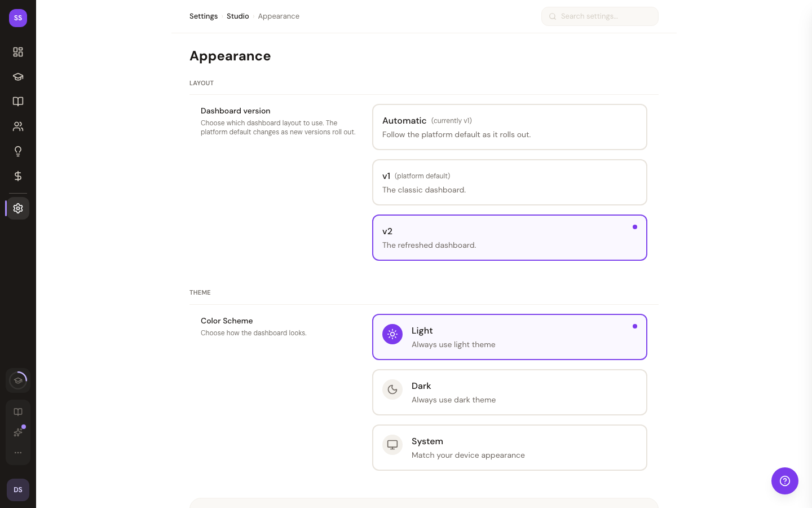Click the sparkle icon with notification dot
The image size is (812, 508).
click(18, 432)
